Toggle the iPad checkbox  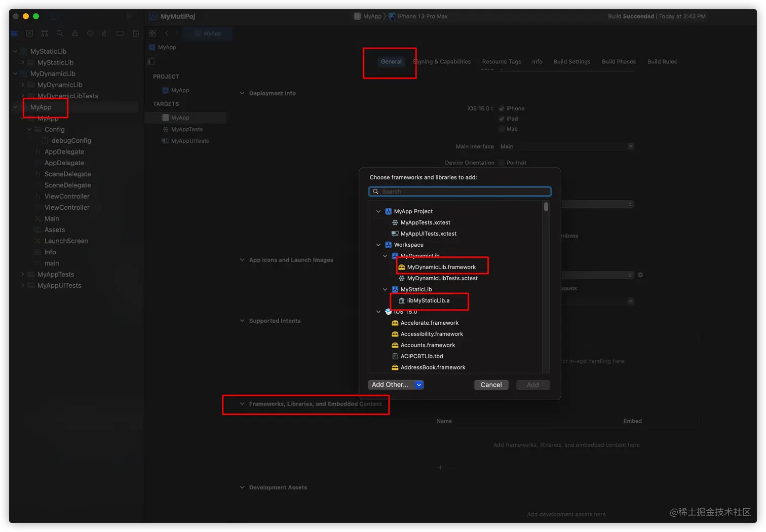[x=502, y=119]
